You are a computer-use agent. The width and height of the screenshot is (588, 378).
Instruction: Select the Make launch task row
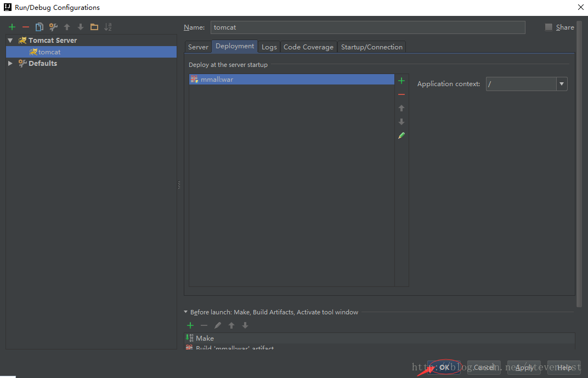coord(380,338)
